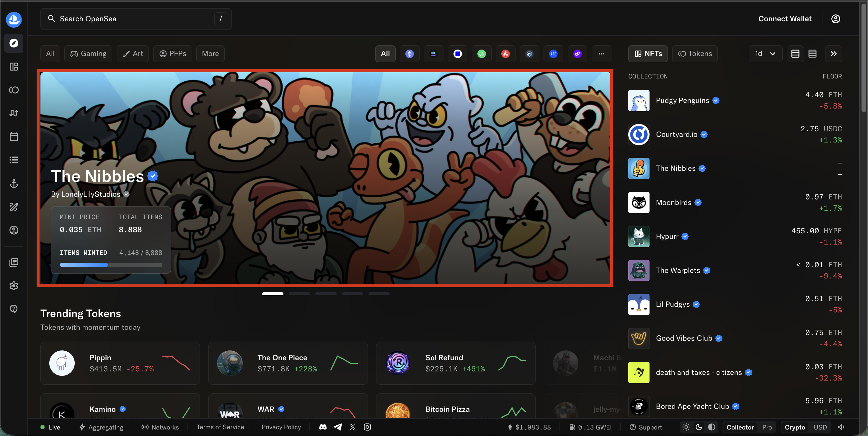Select the Ethereum chain filter
The height and width of the screenshot is (436, 868).
[409, 53]
